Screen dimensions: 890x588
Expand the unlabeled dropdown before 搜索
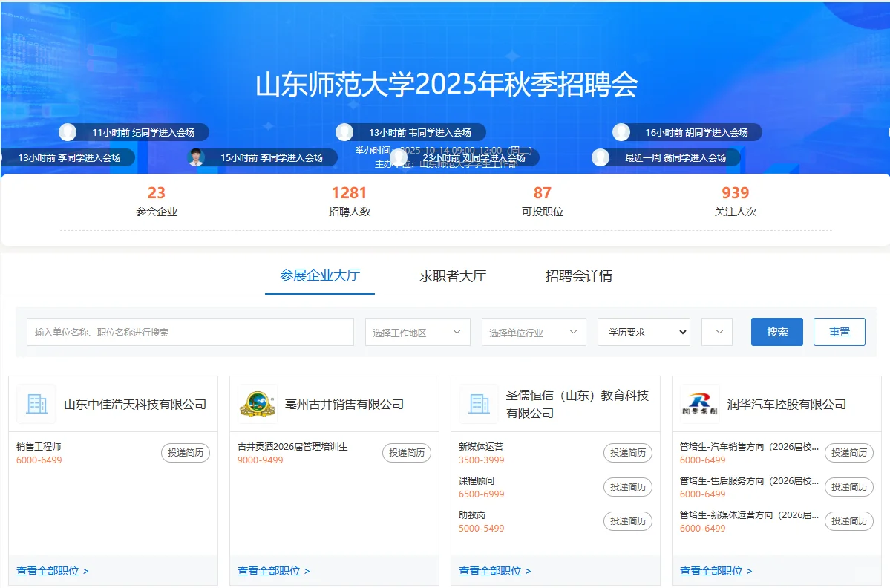tap(717, 332)
